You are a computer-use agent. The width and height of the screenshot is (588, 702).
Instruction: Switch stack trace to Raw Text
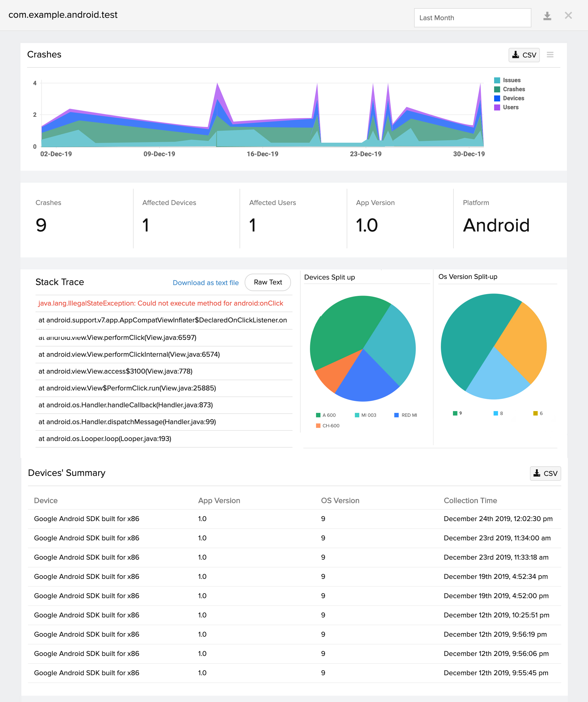coord(268,282)
